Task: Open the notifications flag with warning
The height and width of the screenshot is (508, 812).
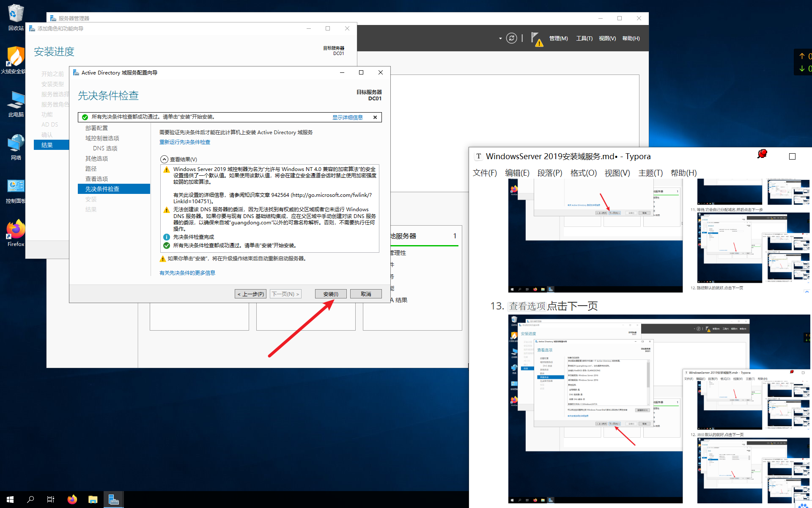Action: [536, 39]
